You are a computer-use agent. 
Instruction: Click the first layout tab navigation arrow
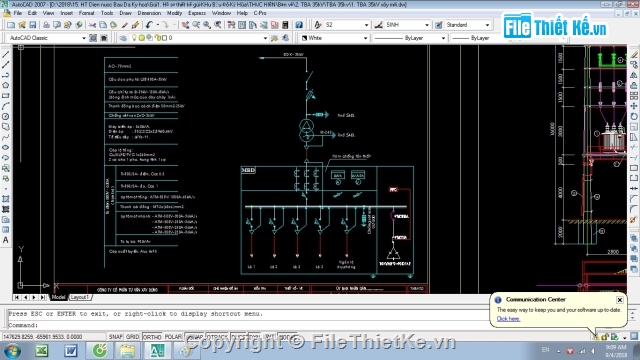coord(17,297)
